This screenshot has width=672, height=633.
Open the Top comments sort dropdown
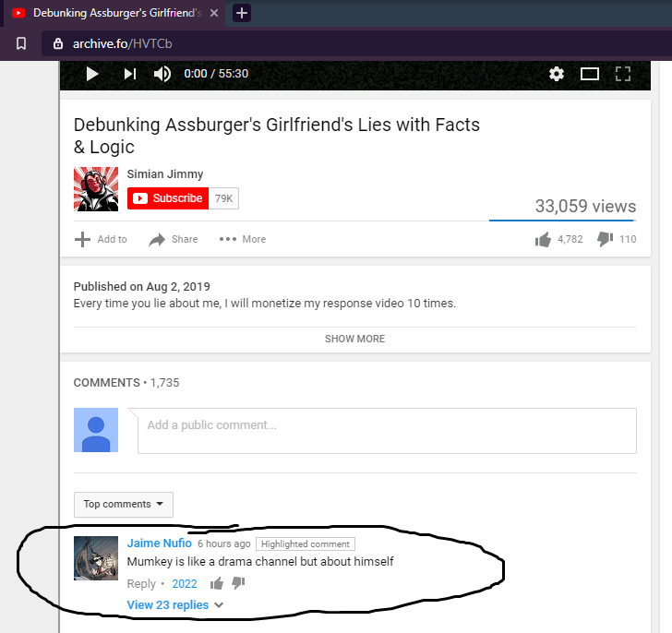pos(124,505)
